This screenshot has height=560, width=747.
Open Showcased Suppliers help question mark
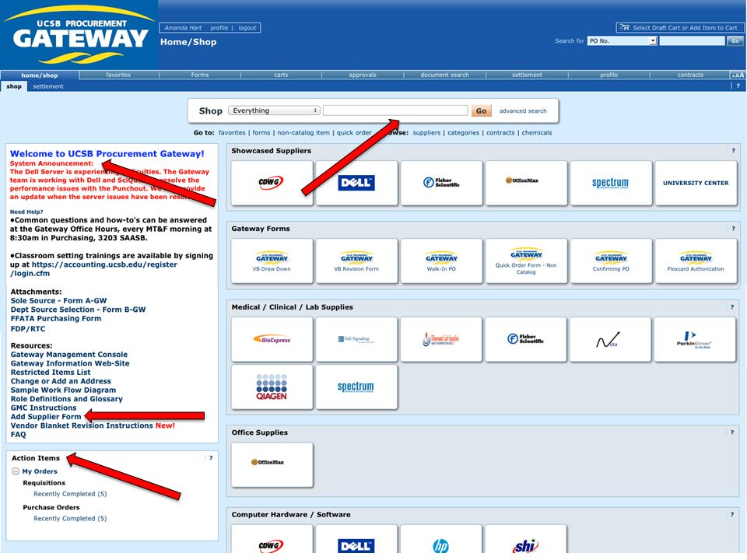pyautogui.click(x=733, y=151)
